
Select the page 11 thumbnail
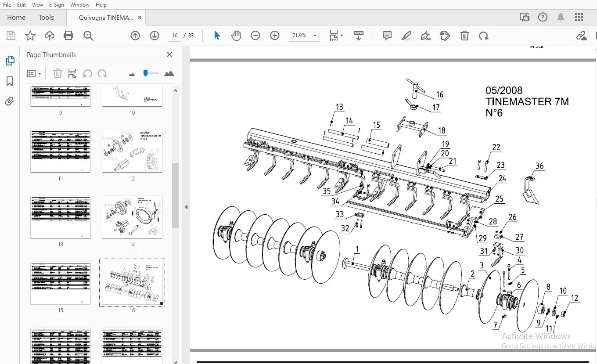coord(61,151)
